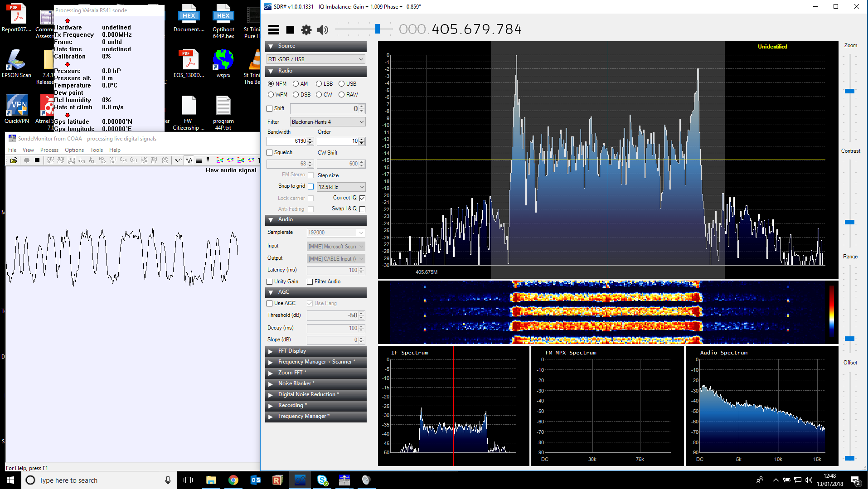Select USB demodulation mode
The width and height of the screenshot is (868, 490).
tap(342, 84)
